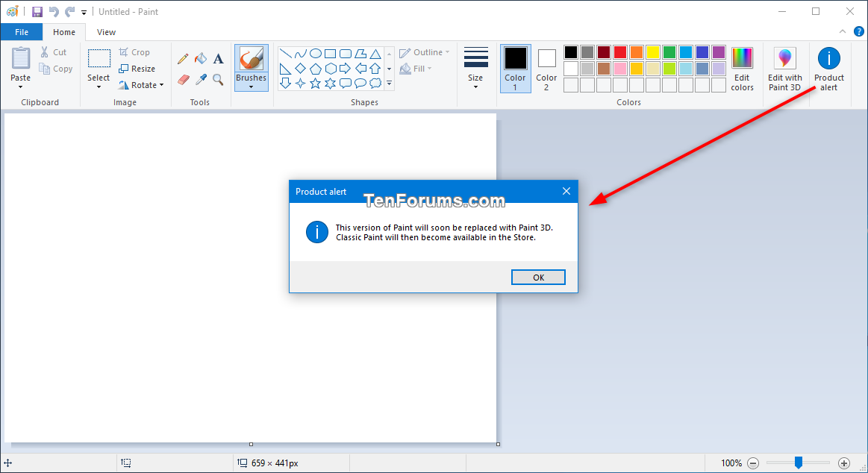Choose the Diamond shape
Screen dimensions: 868x473
(x=301, y=69)
